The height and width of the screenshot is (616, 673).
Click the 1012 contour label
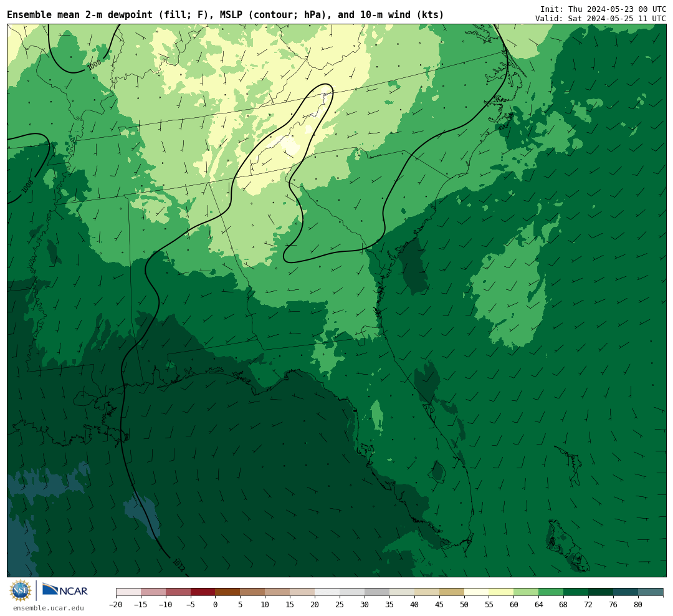coord(178,565)
